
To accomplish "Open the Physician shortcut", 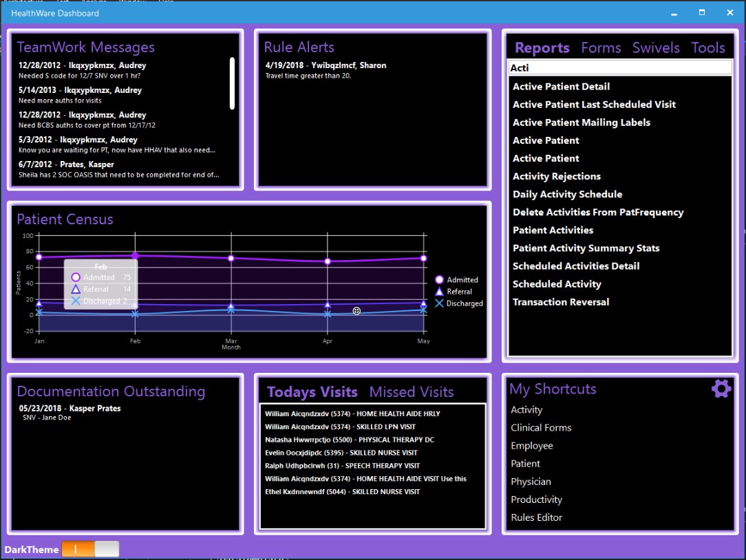I will pos(531,481).
